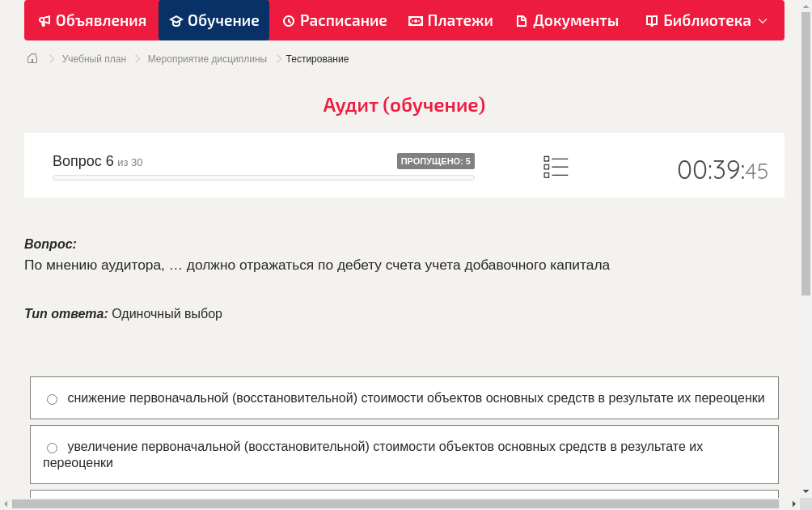This screenshot has height=510, width=812.
Task: Open the Расписание menu item
Action: point(334,20)
